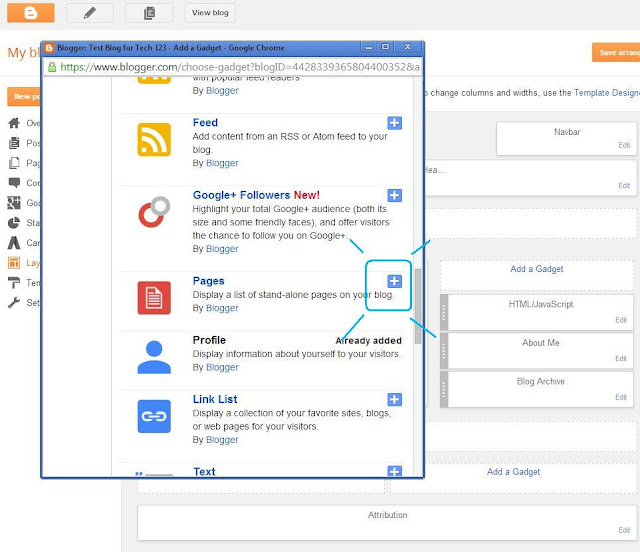The width and height of the screenshot is (640, 552).
Task: Click Add a Gadget above HTML/JavaScript
Action: tap(536, 269)
